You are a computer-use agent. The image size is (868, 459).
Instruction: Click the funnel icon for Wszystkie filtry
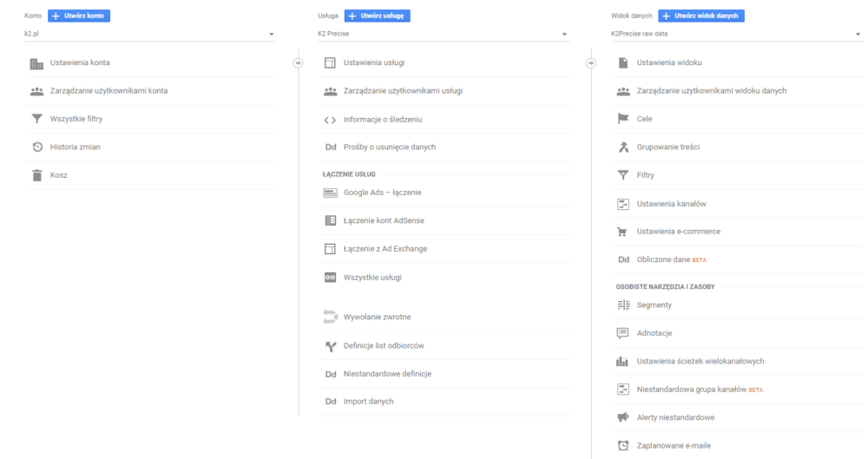coord(36,119)
